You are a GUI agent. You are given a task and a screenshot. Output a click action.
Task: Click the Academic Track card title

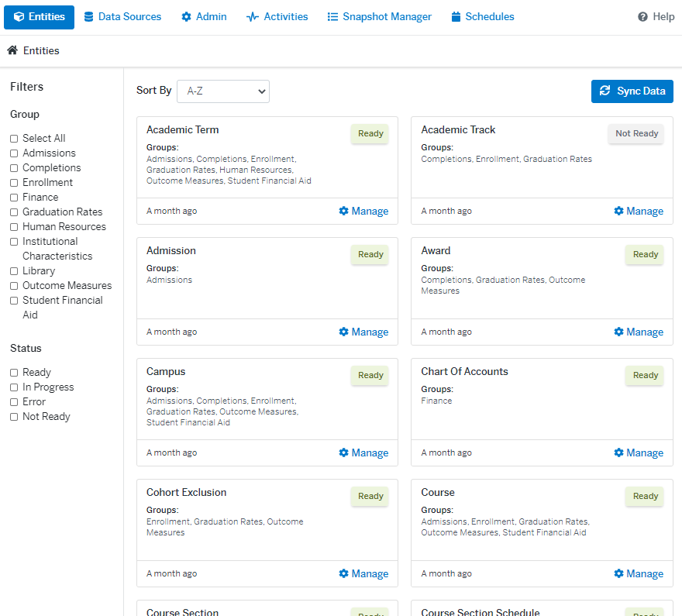click(x=458, y=130)
